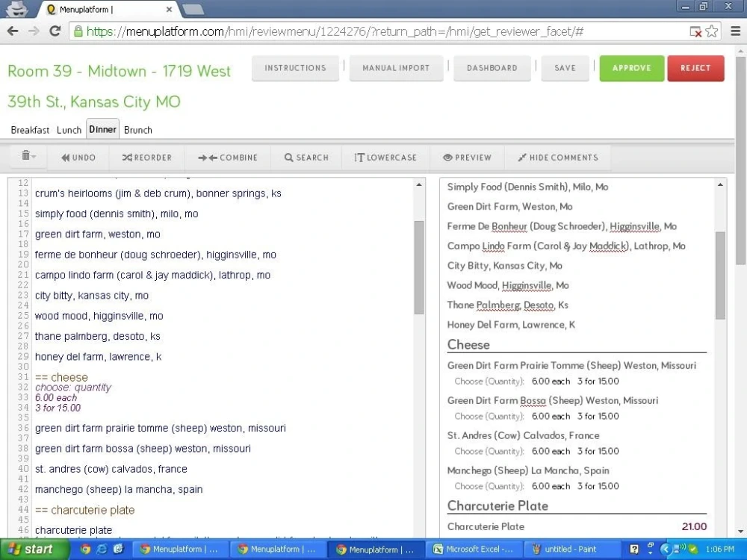
Task: Close the Menuplatform browser tab
Action: click(x=169, y=9)
